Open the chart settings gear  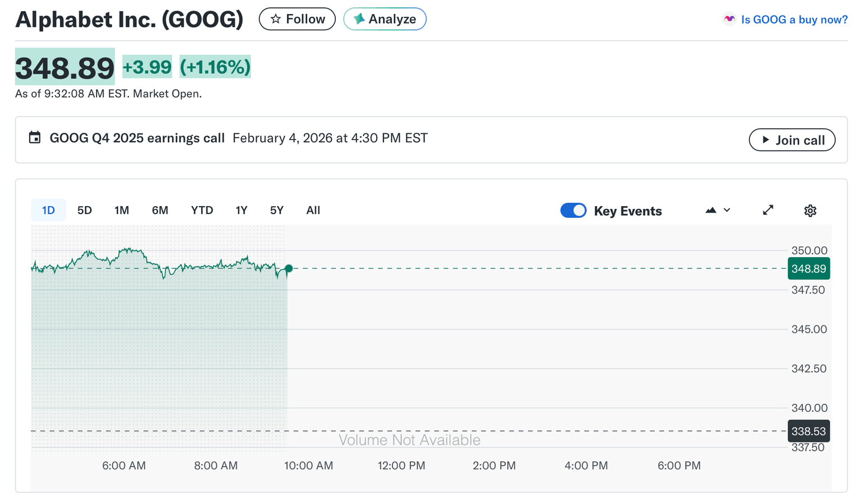point(810,211)
